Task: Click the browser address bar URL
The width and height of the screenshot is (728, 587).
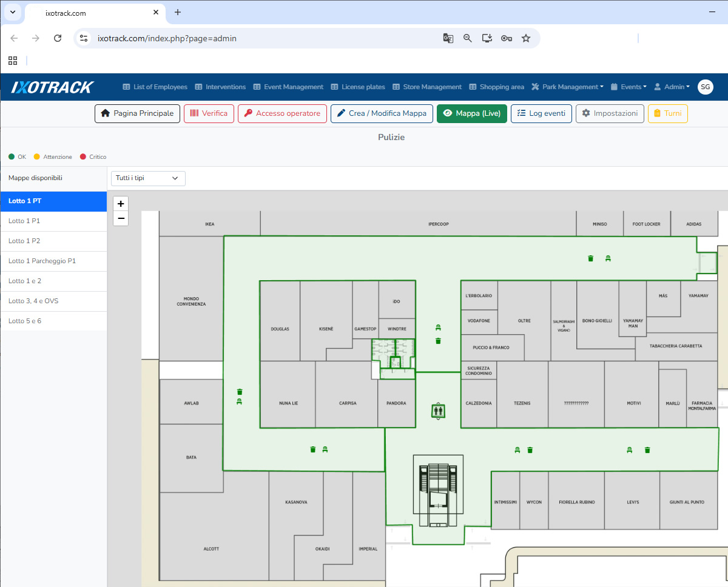Action: 167,38
